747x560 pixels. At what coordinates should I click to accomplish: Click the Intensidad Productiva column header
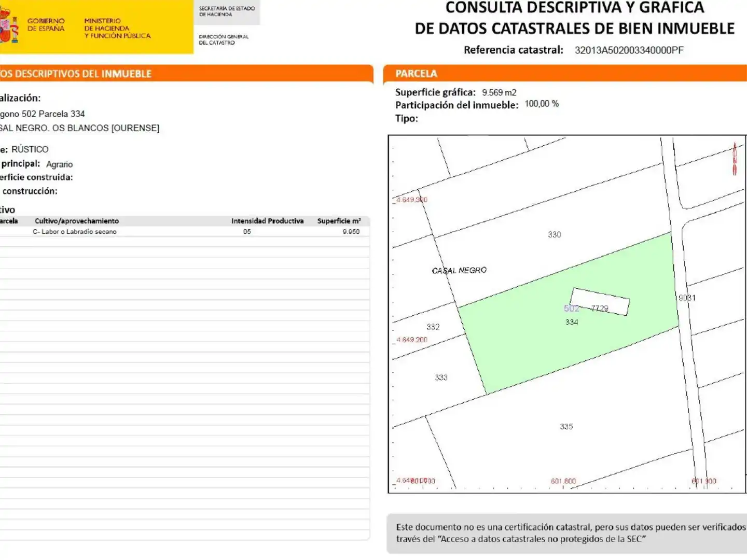tap(267, 221)
